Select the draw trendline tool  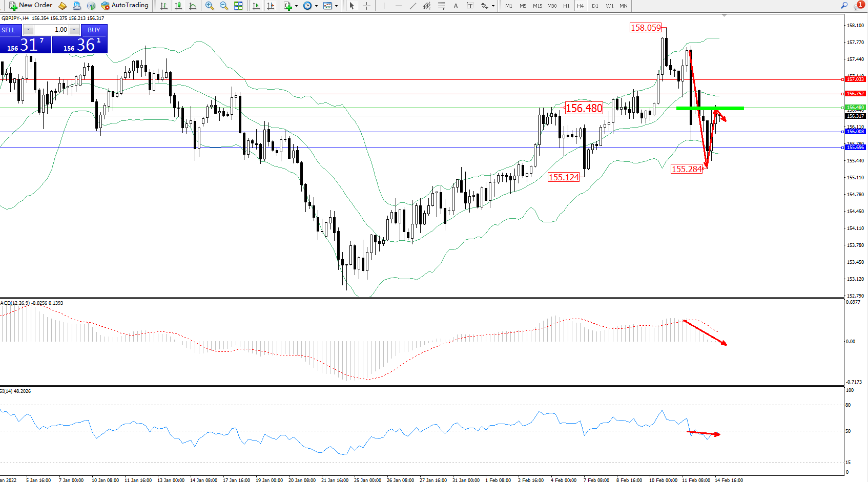click(412, 6)
